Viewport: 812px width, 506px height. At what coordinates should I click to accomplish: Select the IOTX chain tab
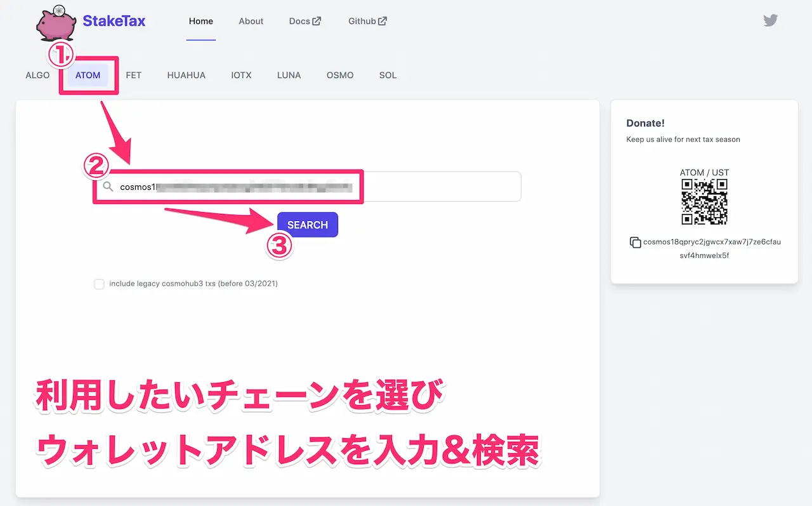click(241, 75)
